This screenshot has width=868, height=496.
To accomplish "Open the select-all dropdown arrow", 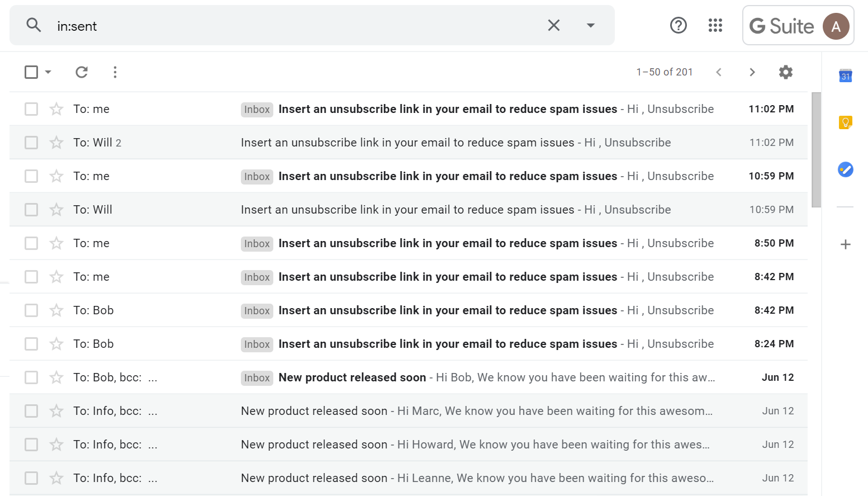I will 49,72.
